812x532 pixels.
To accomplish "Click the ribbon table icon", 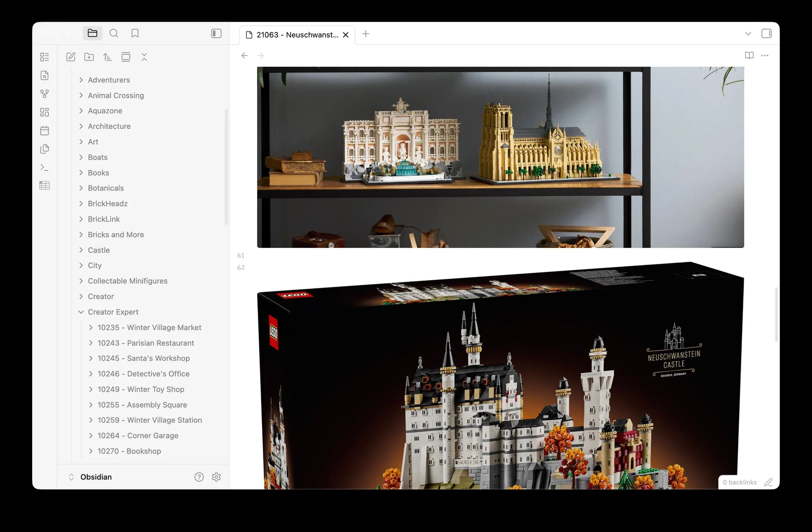I will click(45, 186).
